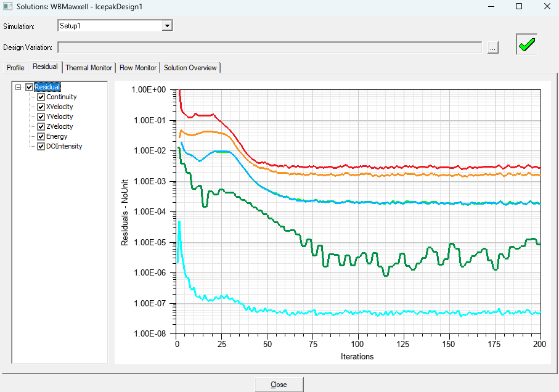Collapse the Residual tree node

point(18,87)
